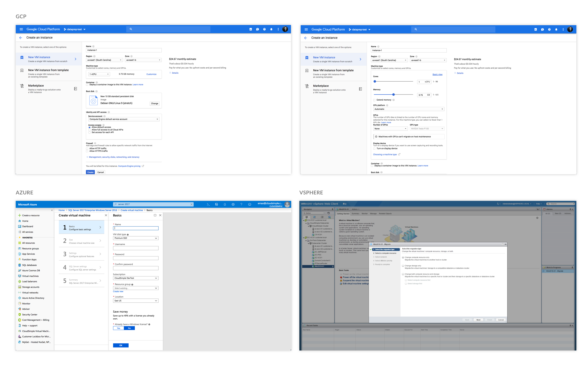
Task: Click the GCP Cores slider handle
Action: [375, 82]
